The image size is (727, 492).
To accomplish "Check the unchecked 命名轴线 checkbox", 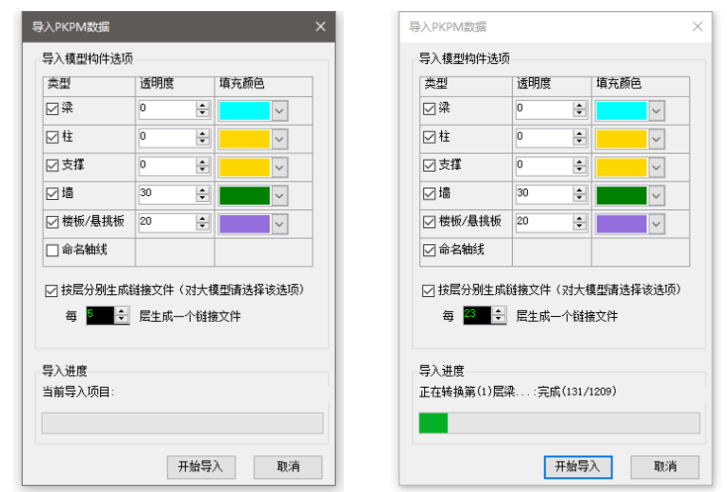I will pyautogui.click(x=53, y=250).
